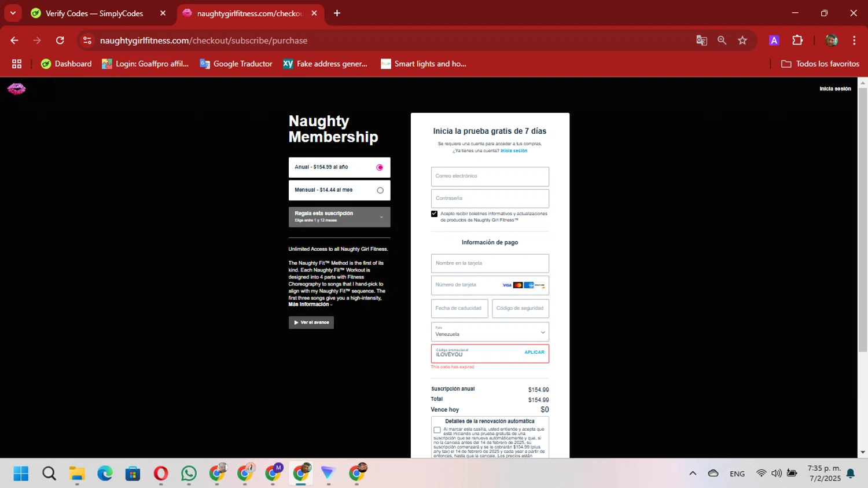Viewport: 868px width, 488px height.
Task: Open the Smart lights and ho... bookmark
Action: point(424,64)
